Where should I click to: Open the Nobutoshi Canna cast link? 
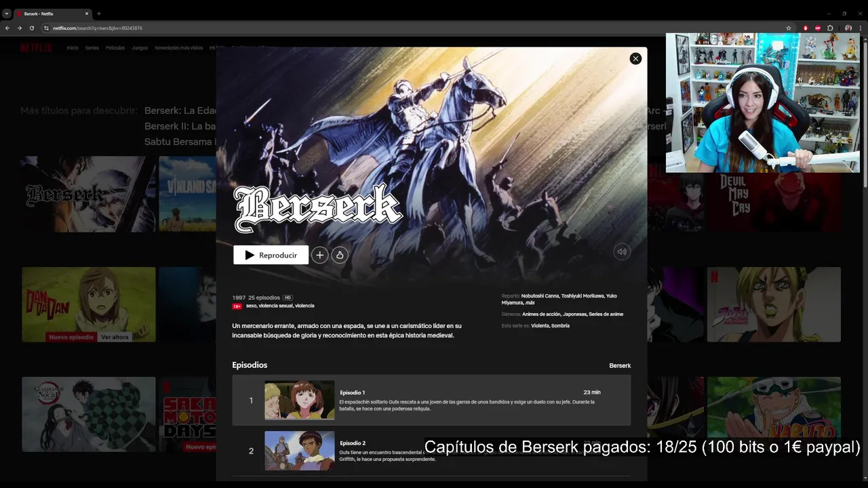[540, 296]
